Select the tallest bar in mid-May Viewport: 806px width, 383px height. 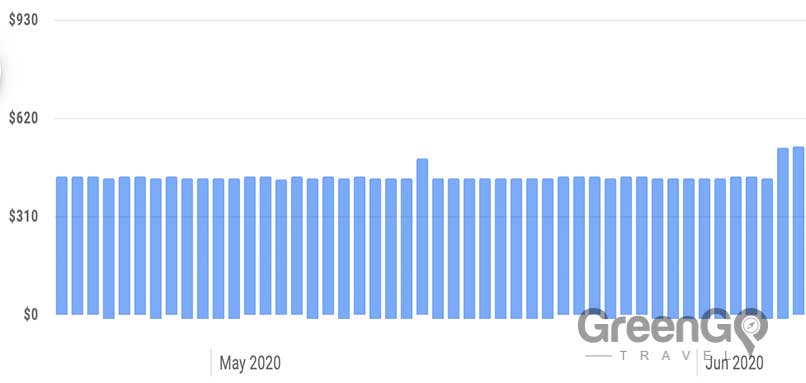pyautogui.click(x=422, y=236)
